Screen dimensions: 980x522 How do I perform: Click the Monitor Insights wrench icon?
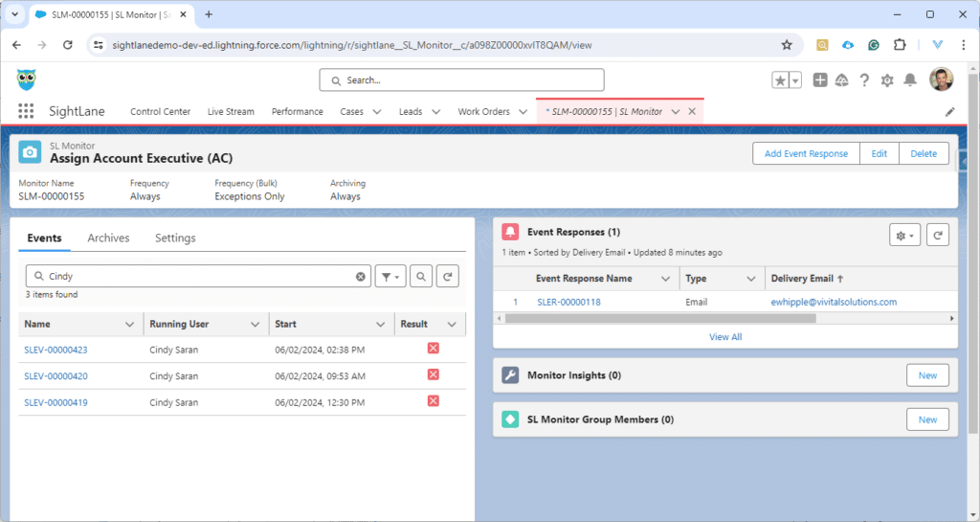511,375
